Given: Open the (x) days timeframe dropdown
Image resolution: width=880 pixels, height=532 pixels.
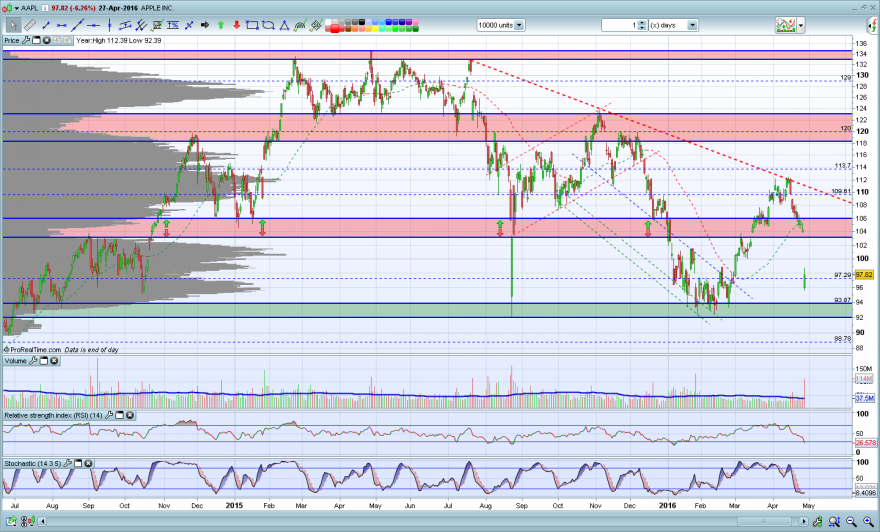Looking at the screenshot, I should tap(693, 25).
